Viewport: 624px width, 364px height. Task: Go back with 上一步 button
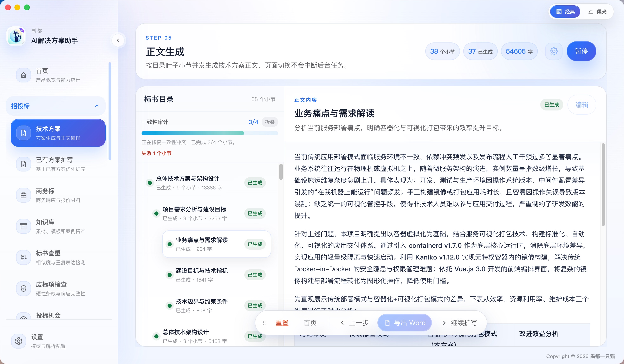(x=354, y=323)
